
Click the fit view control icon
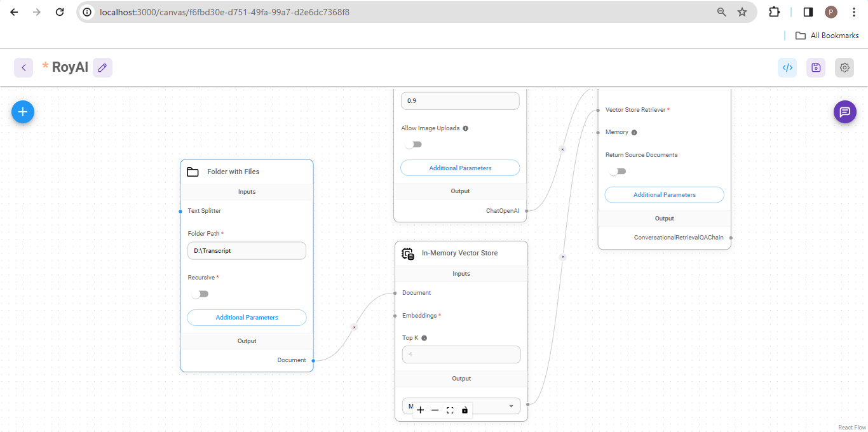point(450,410)
